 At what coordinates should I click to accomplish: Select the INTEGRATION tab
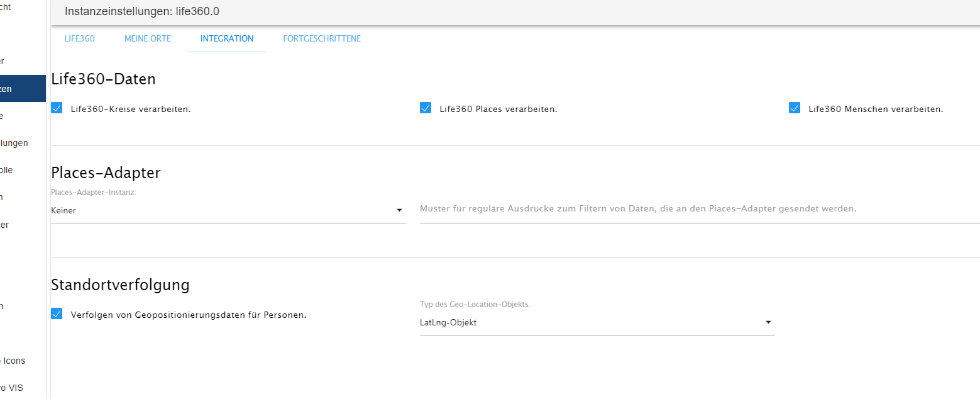[x=226, y=38]
